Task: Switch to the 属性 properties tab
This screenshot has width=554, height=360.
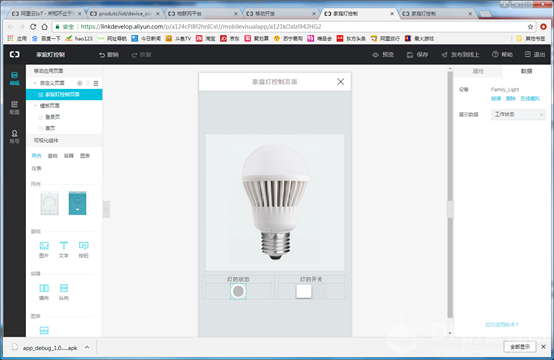Action: pos(478,71)
